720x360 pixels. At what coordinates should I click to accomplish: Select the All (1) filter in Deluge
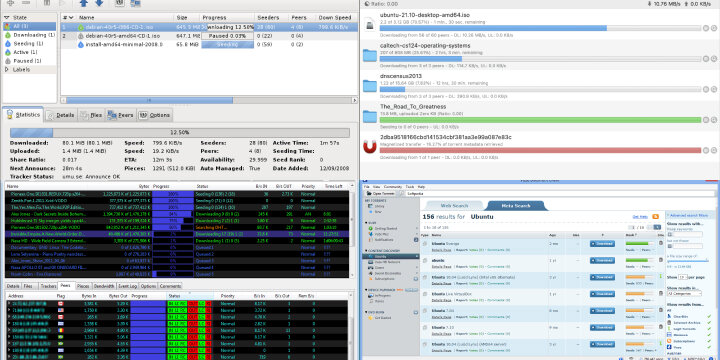coord(29,26)
